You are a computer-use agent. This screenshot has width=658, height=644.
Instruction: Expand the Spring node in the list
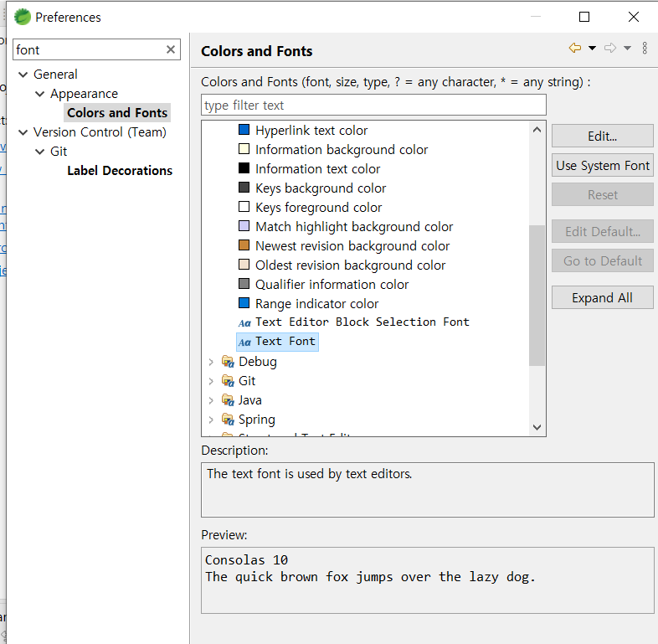(x=211, y=420)
